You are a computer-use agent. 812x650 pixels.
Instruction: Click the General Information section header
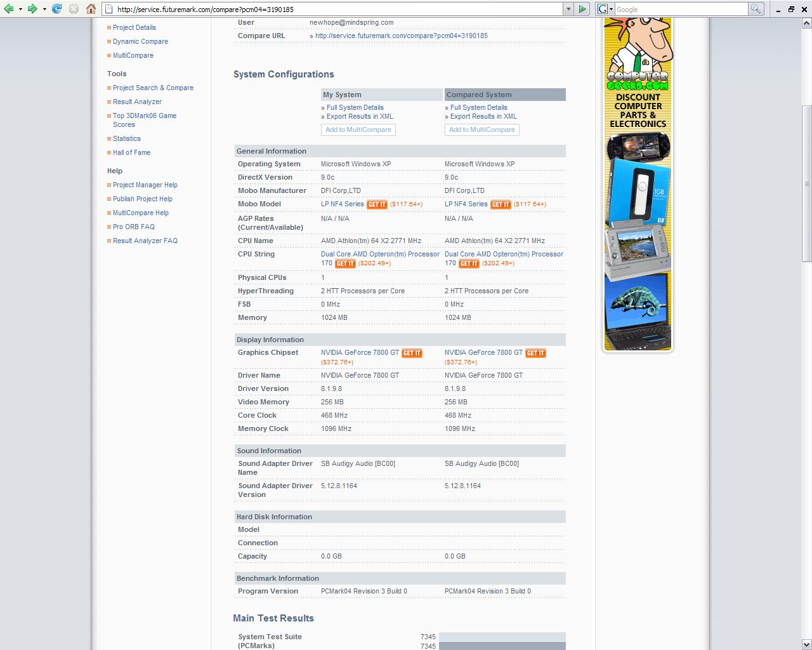[x=400, y=151]
